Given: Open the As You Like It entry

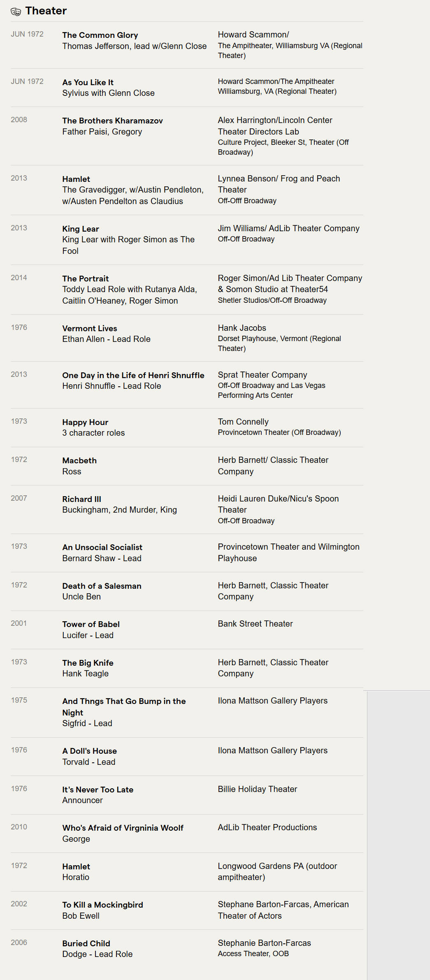Looking at the screenshot, I should pyautogui.click(x=88, y=82).
